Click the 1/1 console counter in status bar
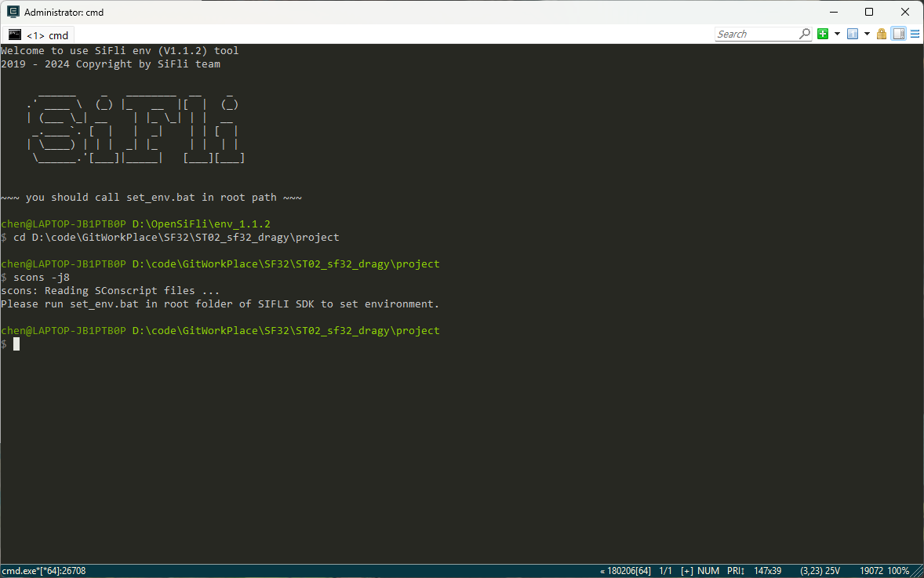Screen dimensions: 924x578 666,571
